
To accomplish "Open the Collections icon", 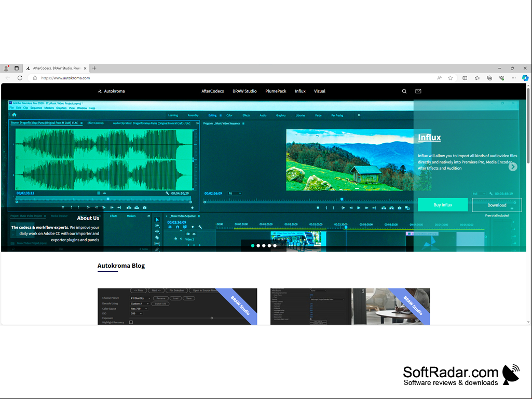I will point(489,78).
